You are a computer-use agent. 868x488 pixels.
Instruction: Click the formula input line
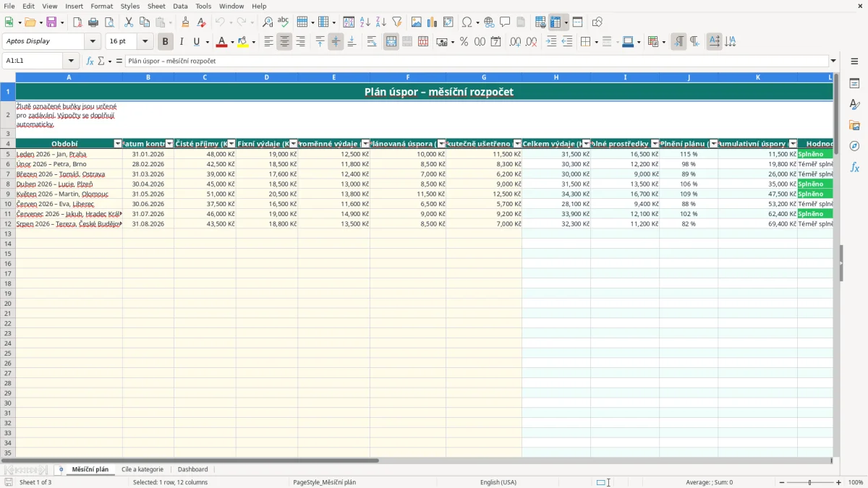476,61
